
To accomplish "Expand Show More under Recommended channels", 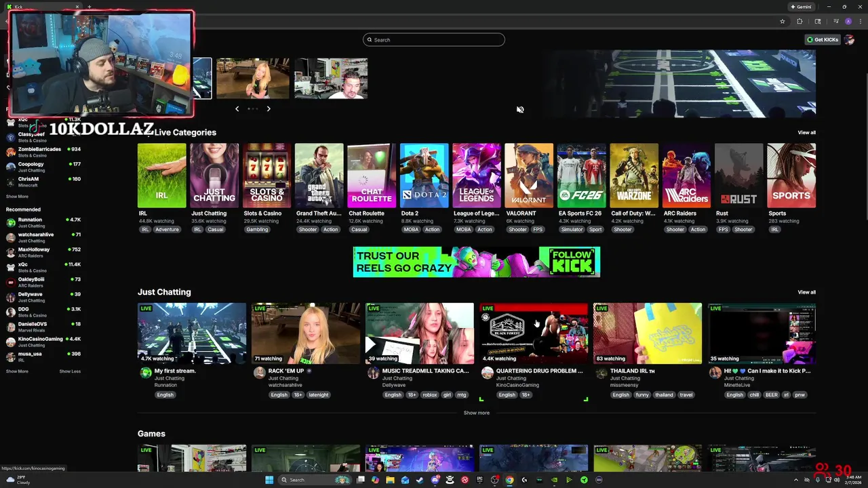I will (17, 371).
